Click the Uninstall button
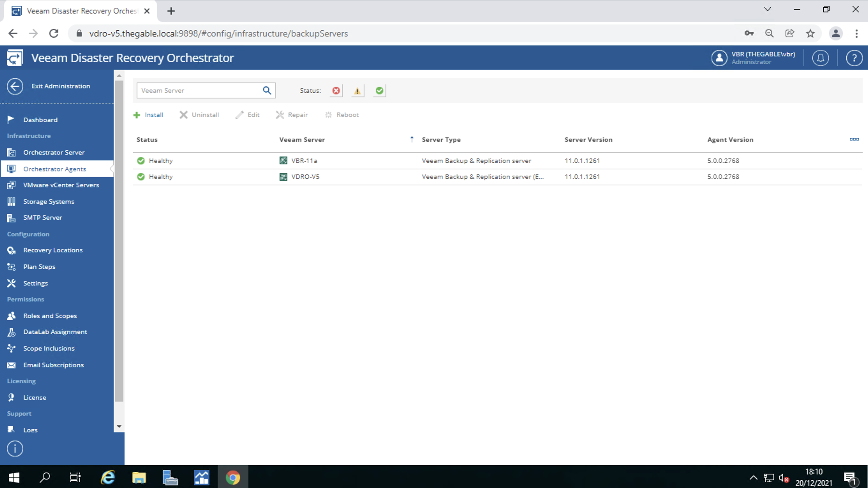This screenshot has width=868, height=488. (x=199, y=115)
